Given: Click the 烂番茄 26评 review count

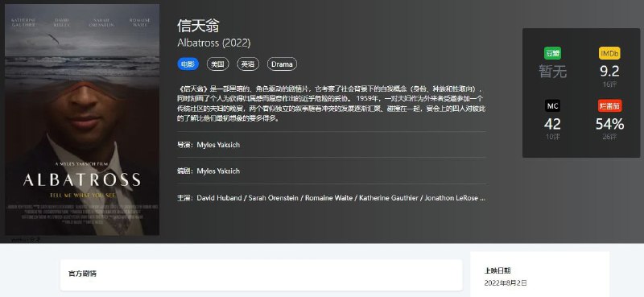Looking at the screenshot, I should tap(610, 137).
